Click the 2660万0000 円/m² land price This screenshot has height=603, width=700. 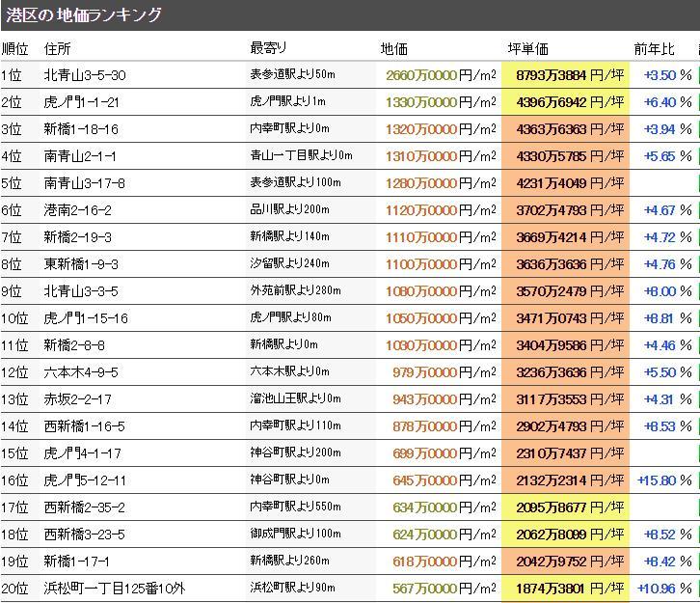coord(441,75)
